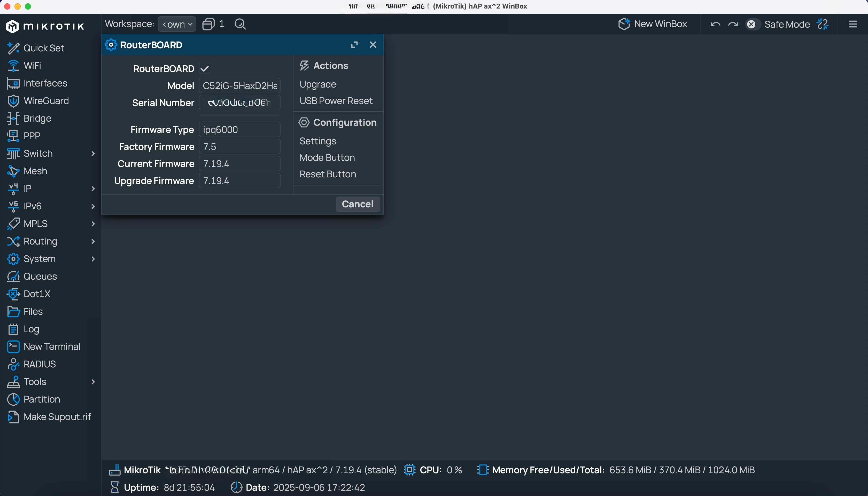Expand the Routing submenu

click(x=93, y=241)
